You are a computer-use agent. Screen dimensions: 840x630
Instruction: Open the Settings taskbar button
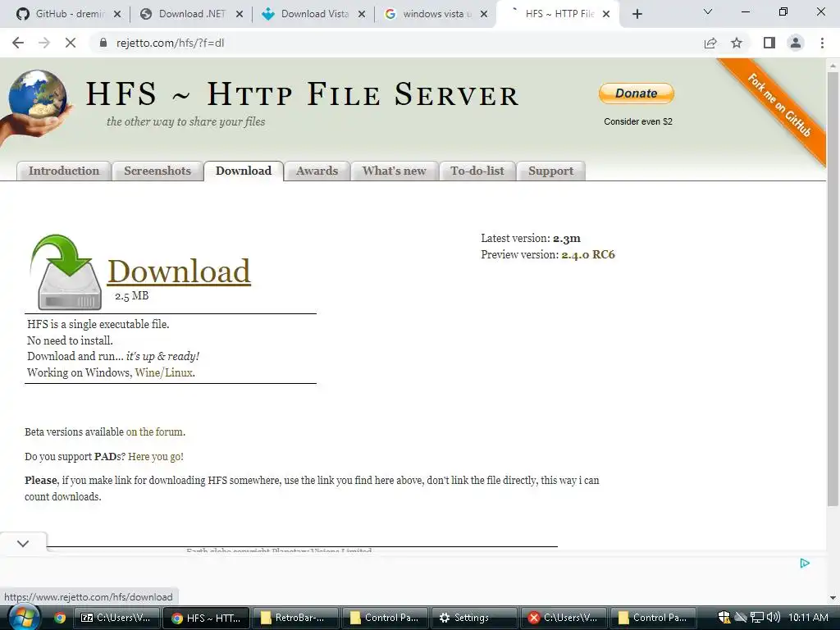click(473, 618)
